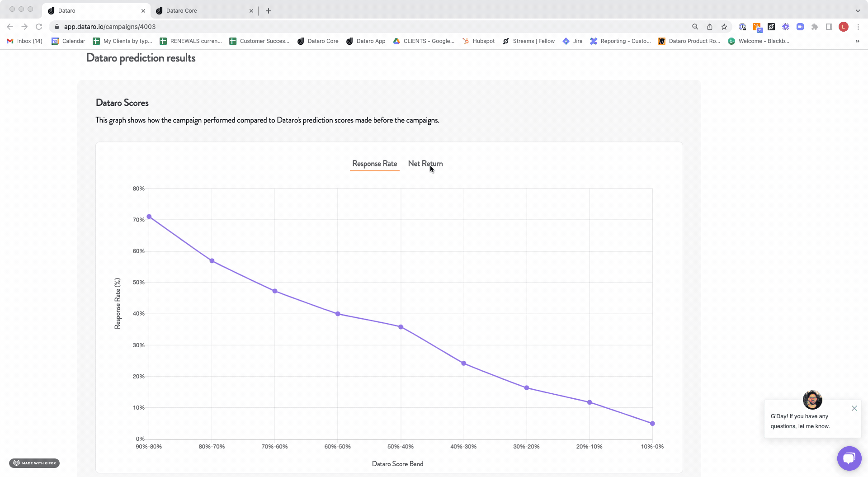868x477 pixels.
Task: Open Dataro Core bookmark
Action: pyautogui.click(x=318, y=41)
